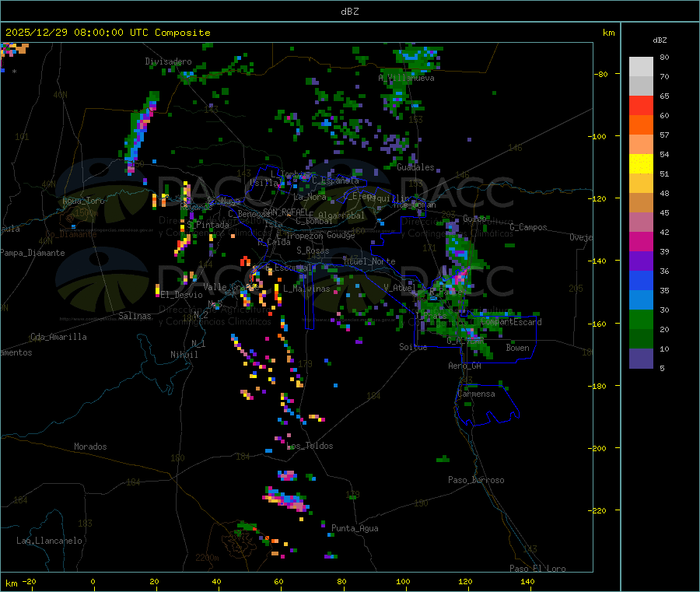Click the Atuel_Norte location label

coord(369,261)
